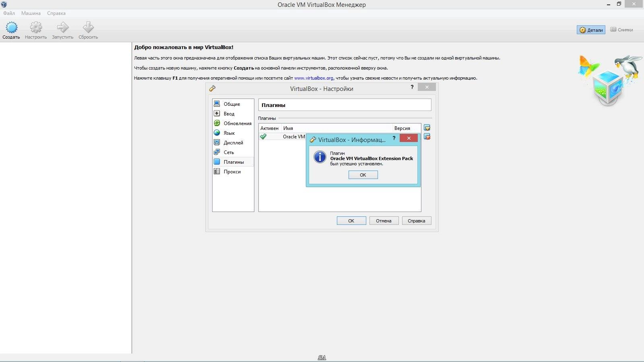Close the information dialog with red X
Screen dimensions: 644x362
[x=409, y=138]
